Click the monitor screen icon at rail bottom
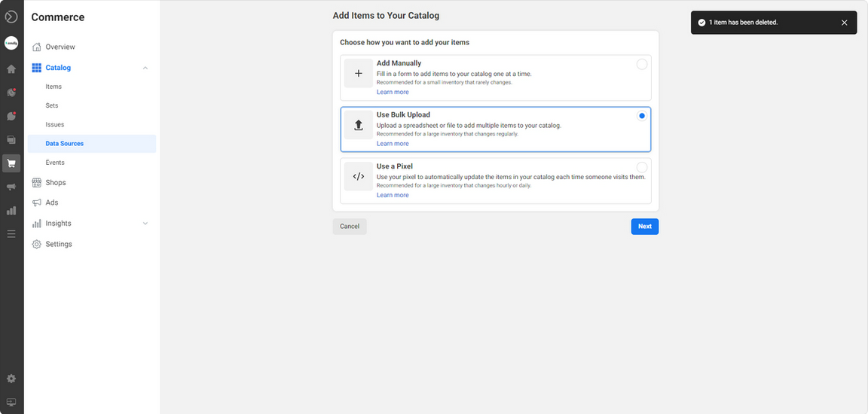 pos(11,402)
